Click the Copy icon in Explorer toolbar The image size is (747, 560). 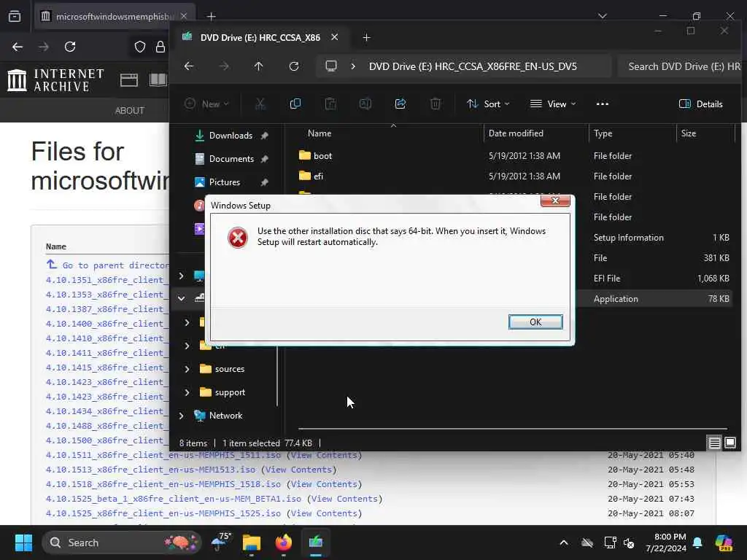tap(295, 104)
